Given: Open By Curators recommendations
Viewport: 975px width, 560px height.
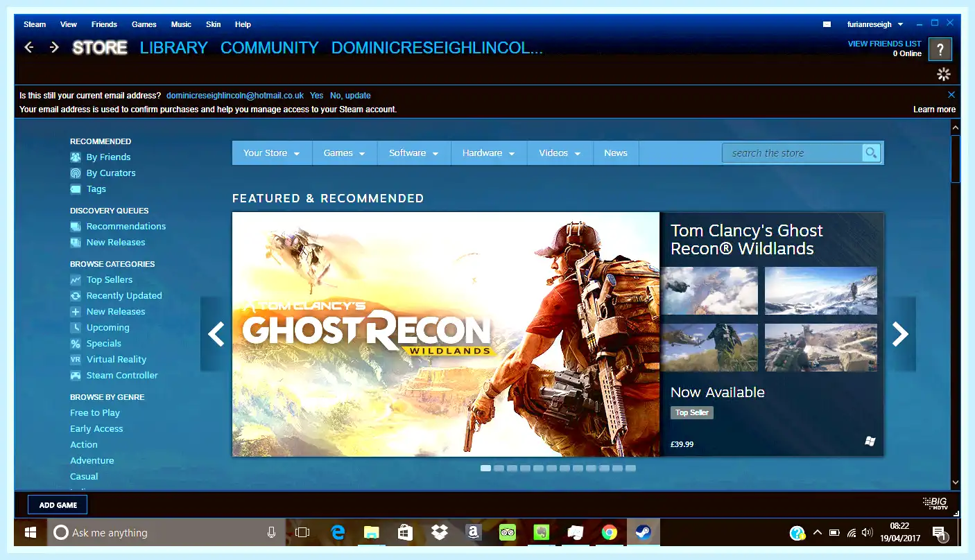Looking at the screenshot, I should tap(111, 173).
